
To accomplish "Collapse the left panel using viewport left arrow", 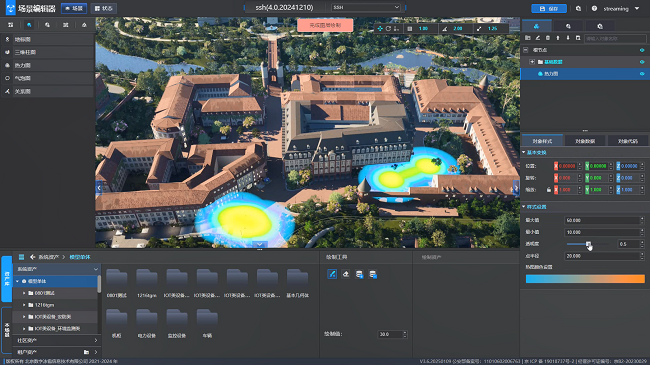I will (x=99, y=188).
